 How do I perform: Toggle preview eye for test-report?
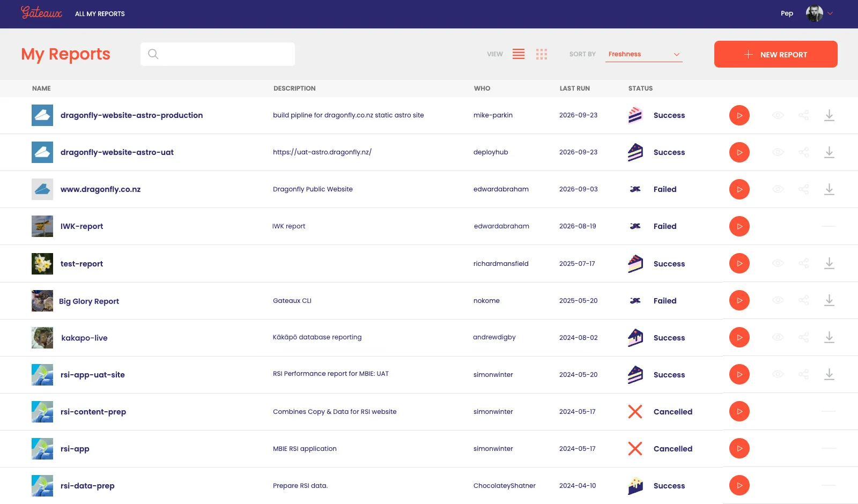[778, 263]
